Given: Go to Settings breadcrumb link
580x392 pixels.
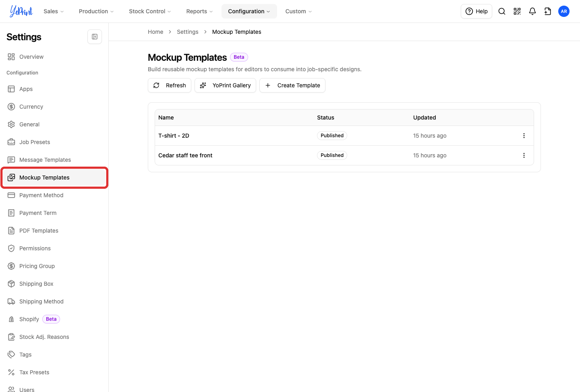Looking at the screenshot, I should [x=188, y=32].
